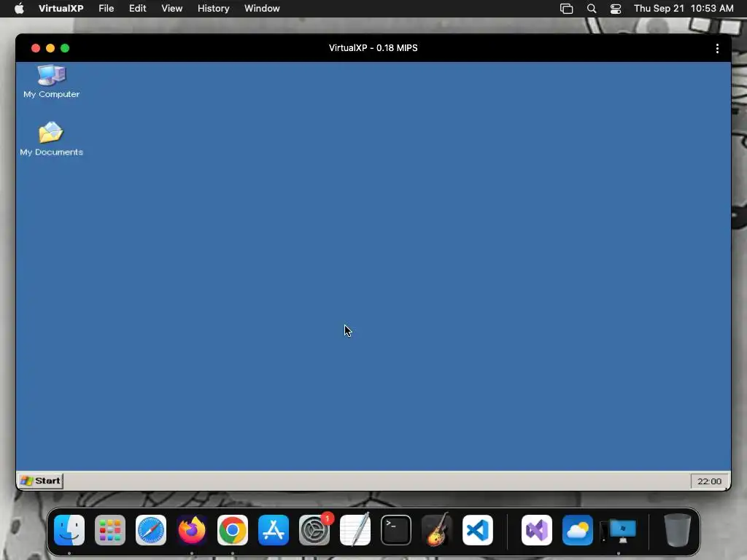Screen dimensions: 747x560
Task: Maximize VirtualXP window with green button
Action: pos(65,48)
